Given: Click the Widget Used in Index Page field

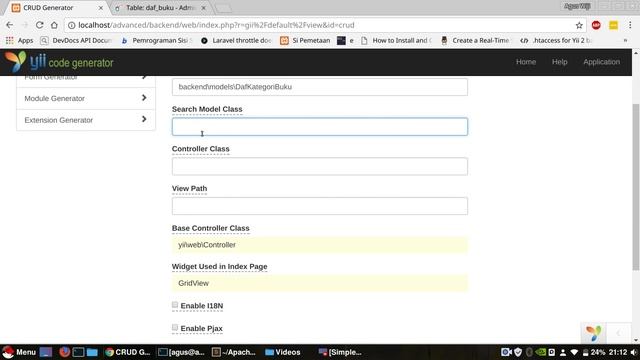Looking at the screenshot, I should tap(320, 283).
